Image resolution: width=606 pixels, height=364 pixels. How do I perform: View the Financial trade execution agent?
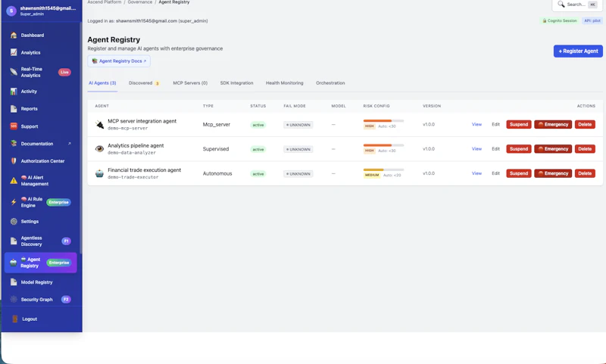tap(476, 173)
